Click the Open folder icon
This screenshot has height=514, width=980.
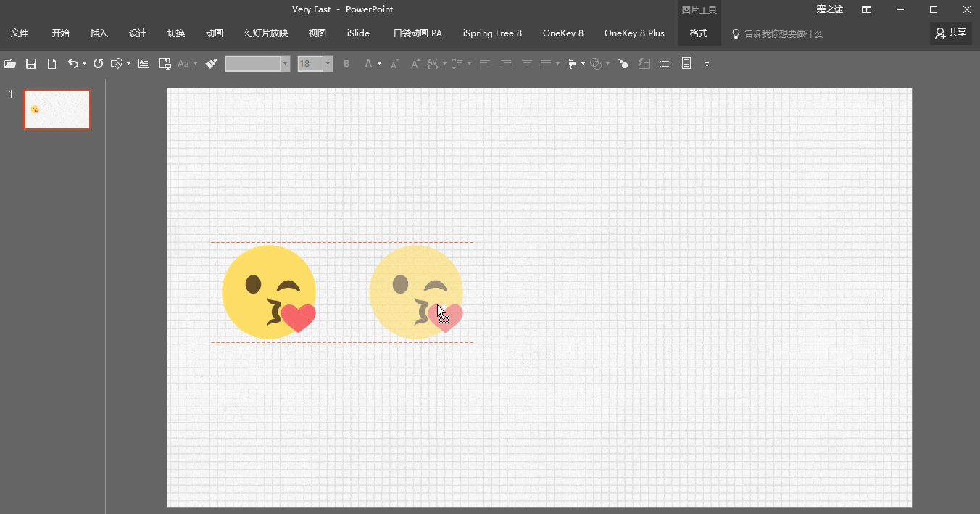[10, 64]
